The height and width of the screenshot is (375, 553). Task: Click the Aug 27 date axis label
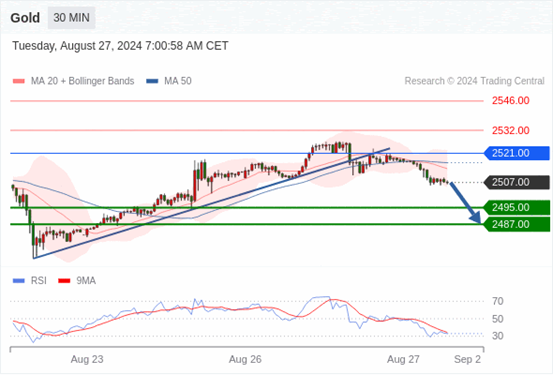[x=403, y=359]
